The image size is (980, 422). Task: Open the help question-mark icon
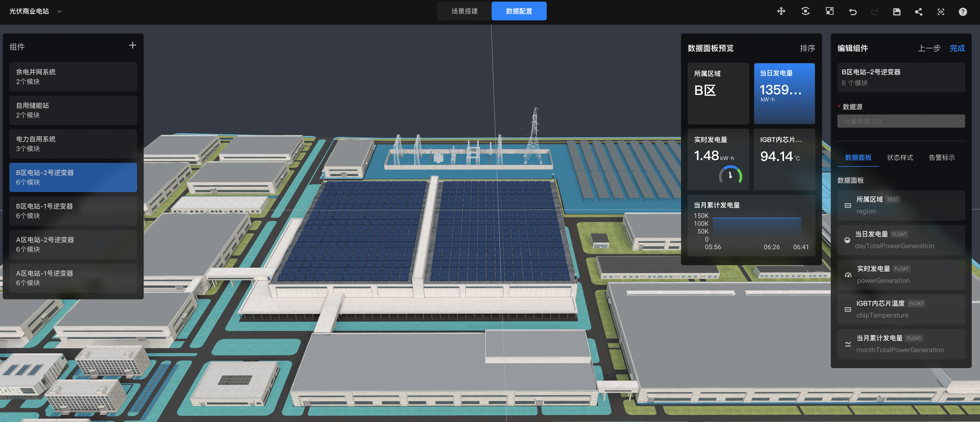(963, 12)
